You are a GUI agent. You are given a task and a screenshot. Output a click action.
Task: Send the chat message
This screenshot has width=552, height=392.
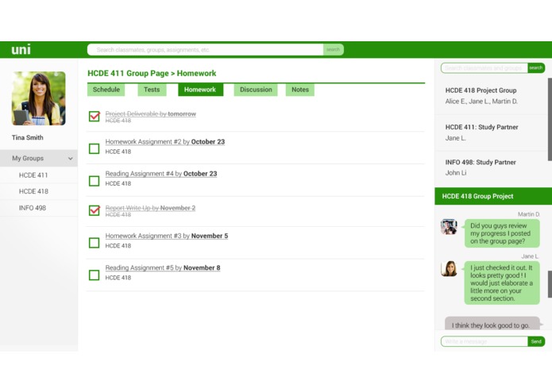click(536, 341)
